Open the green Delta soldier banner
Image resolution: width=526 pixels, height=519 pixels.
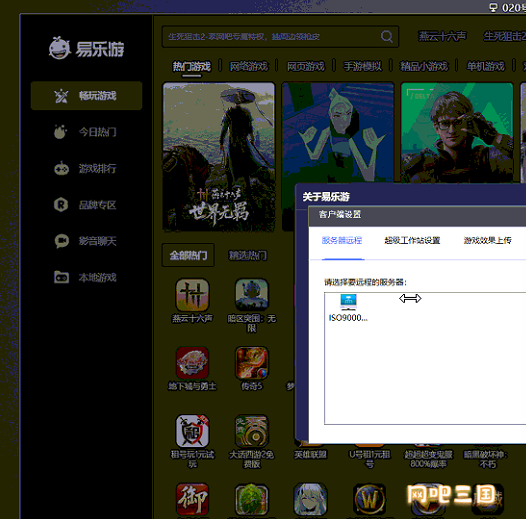457,133
